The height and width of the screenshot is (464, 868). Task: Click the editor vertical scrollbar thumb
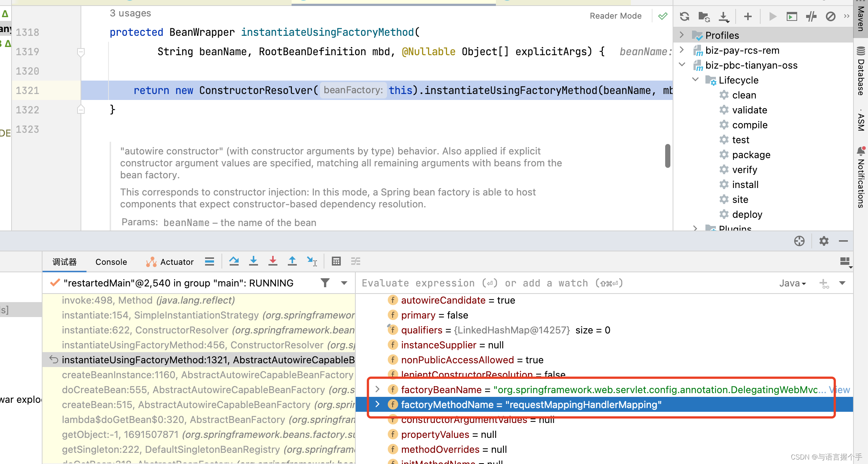(x=667, y=156)
